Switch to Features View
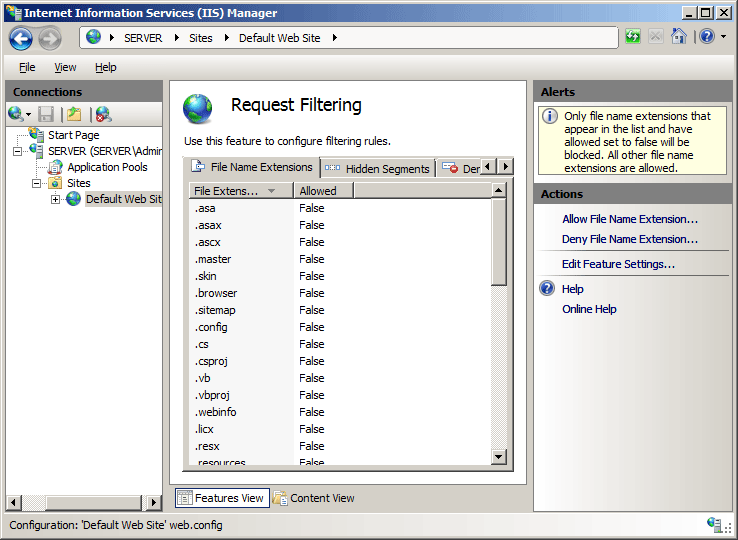Image resolution: width=738 pixels, height=540 pixels. coord(222,498)
